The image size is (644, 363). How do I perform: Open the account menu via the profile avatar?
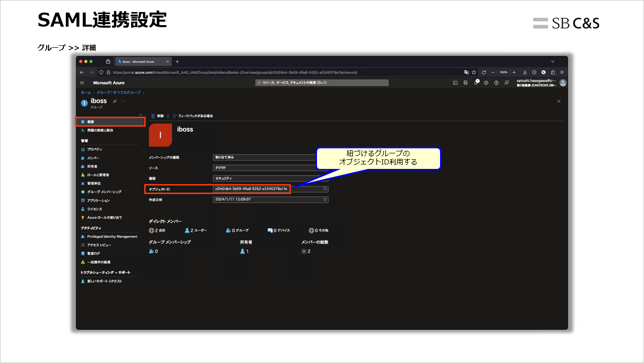562,82
